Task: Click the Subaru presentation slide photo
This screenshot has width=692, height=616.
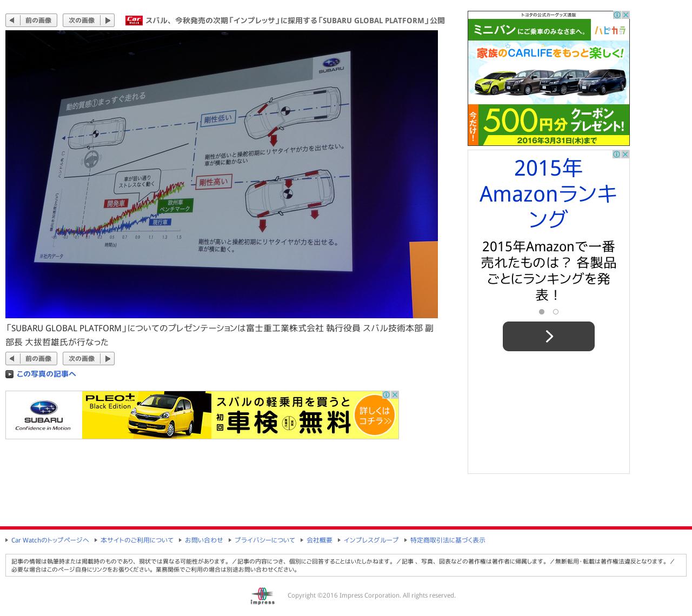Action: [222, 174]
